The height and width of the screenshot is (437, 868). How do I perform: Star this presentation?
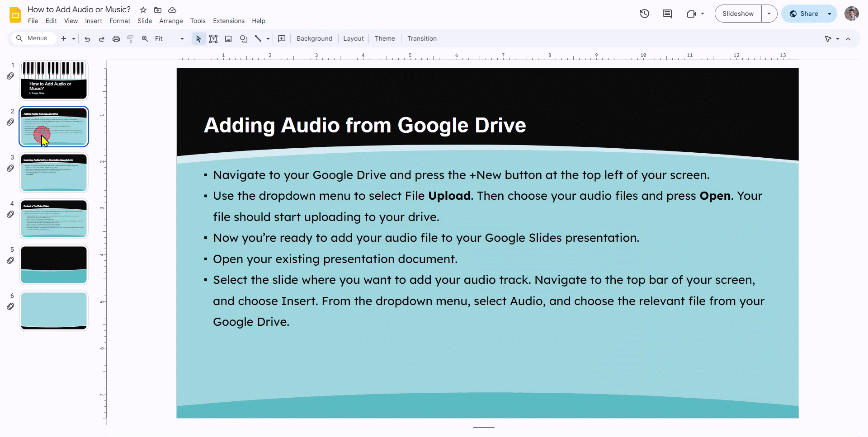pos(143,9)
